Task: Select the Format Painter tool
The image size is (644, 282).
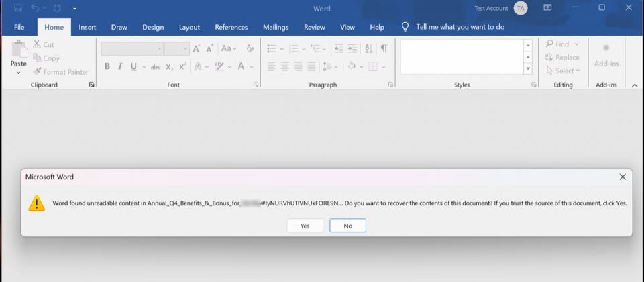Action: point(60,72)
